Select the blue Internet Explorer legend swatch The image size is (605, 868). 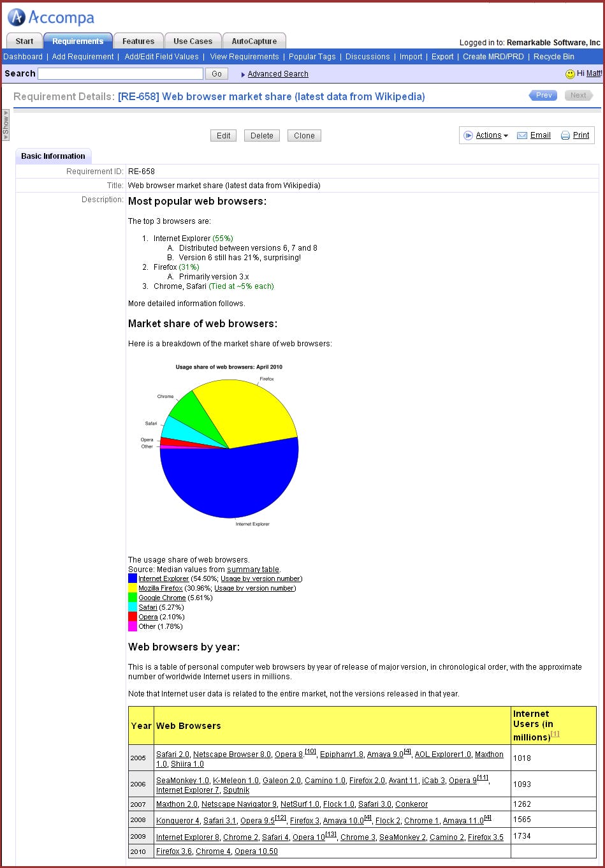131,579
